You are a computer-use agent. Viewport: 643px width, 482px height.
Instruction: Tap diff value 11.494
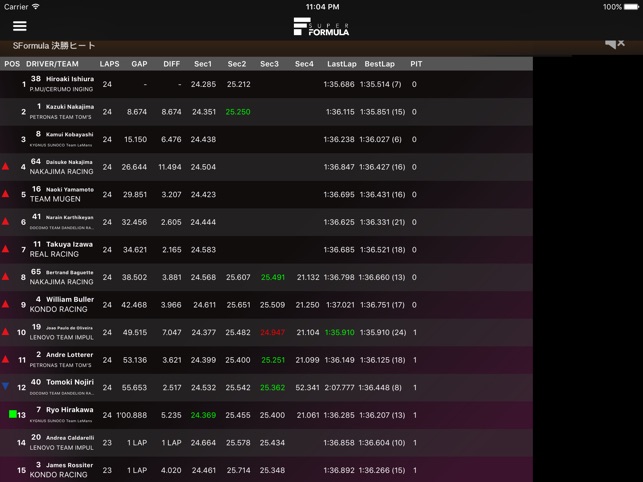[170, 167]
